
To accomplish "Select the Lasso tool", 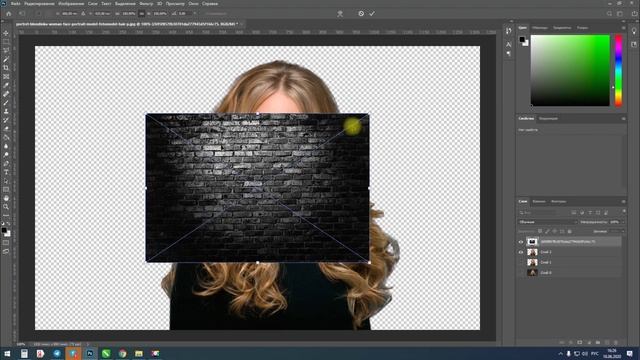I will click(x=6, y=50).
